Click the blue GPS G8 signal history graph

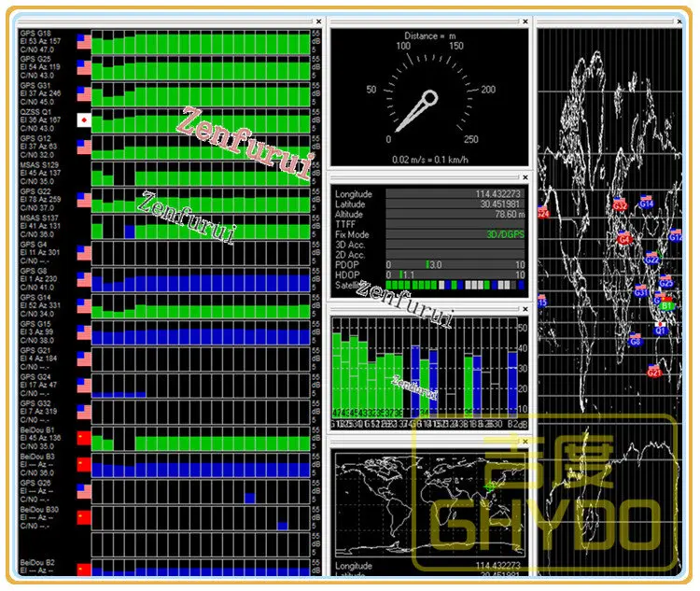201,280
